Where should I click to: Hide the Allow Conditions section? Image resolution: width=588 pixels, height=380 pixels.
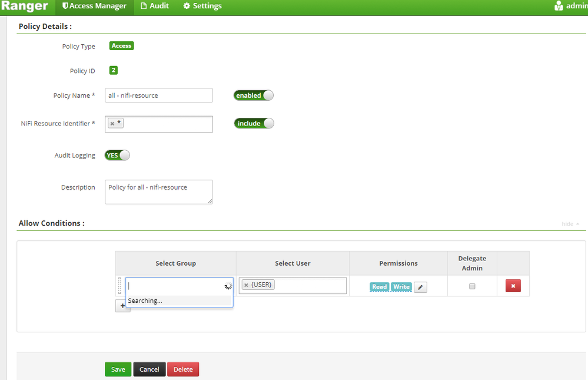pos(570,224)
